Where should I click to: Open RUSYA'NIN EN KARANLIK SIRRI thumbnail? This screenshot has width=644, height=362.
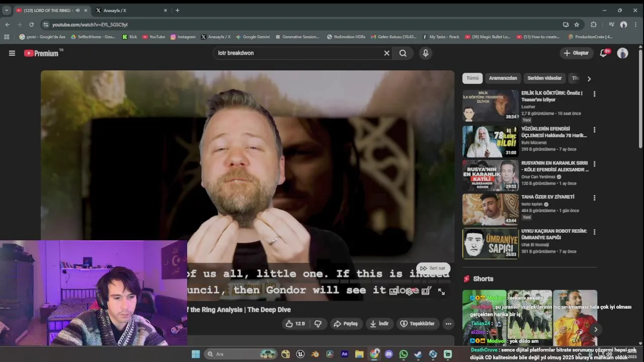(x=491, y=175)
